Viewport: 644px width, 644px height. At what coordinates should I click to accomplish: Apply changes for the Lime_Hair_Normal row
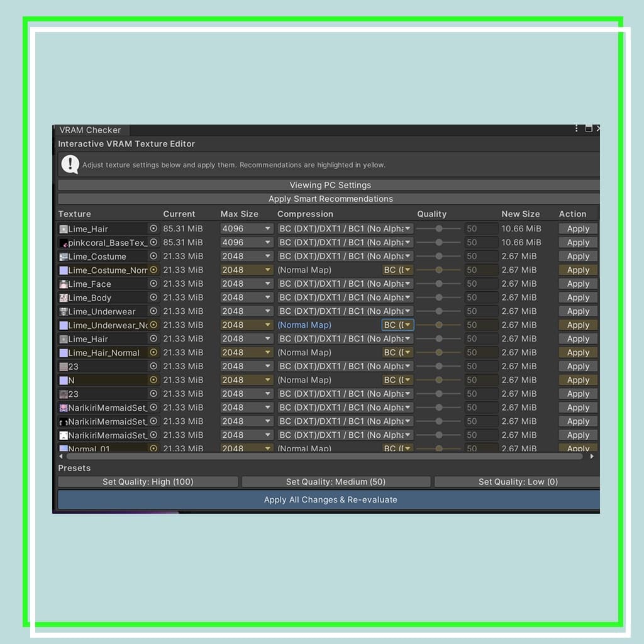(578, 352)
